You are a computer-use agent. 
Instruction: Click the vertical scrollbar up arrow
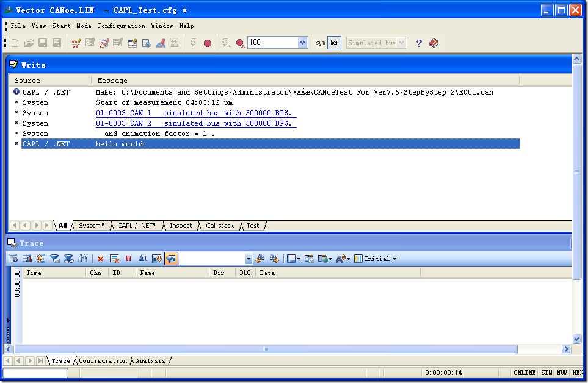(x=577, y=59)
